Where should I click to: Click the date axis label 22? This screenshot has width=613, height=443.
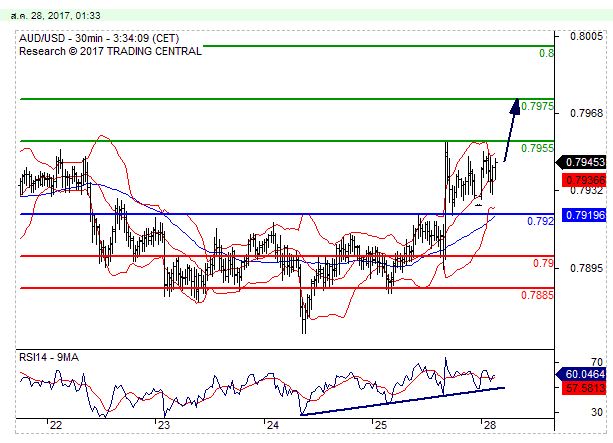click(56, 425)
